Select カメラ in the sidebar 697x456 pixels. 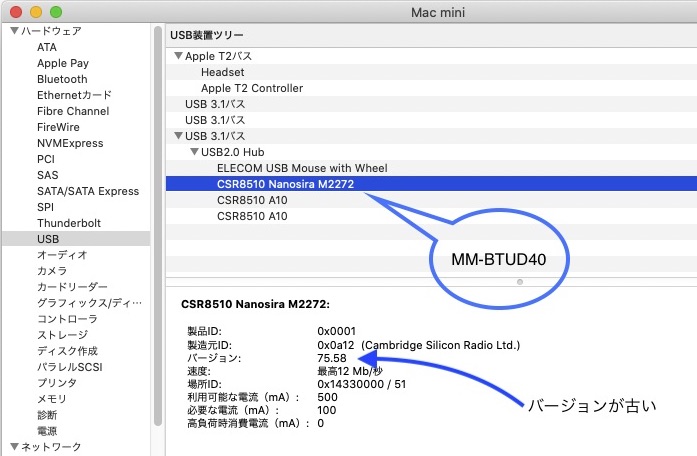click(x=52, y=271)
